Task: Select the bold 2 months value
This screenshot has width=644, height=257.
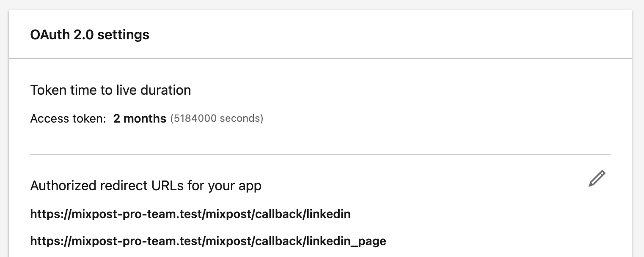Action: pyautogui.click(x=140, y=119)
